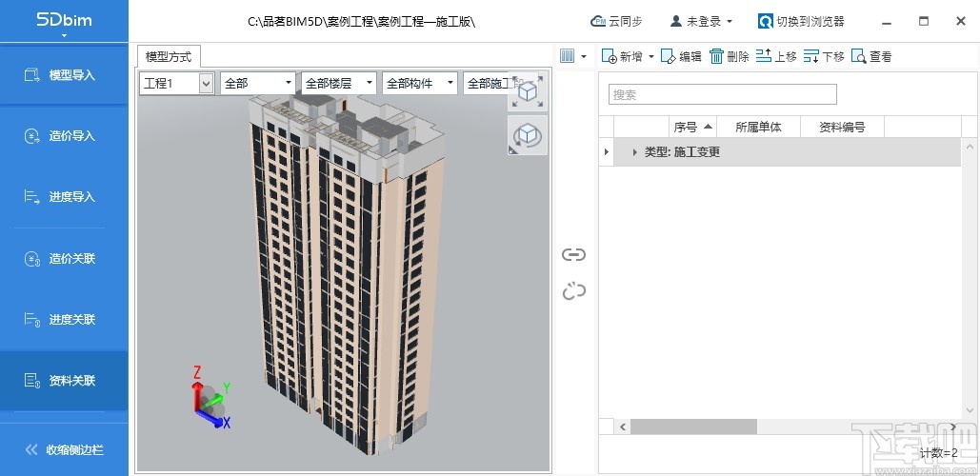Click the 所属单体 column header
The height and width of the screenshot is (476, 980).
click(x=758, y=127)
